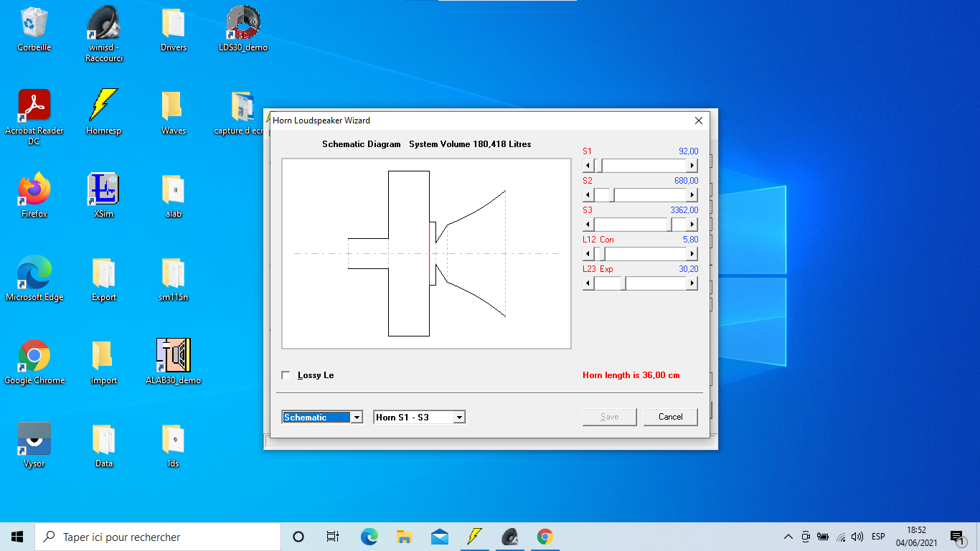980x551 pixels.
Task: Increase L23 with right slider arrow
Action: [x=692, y=283]
